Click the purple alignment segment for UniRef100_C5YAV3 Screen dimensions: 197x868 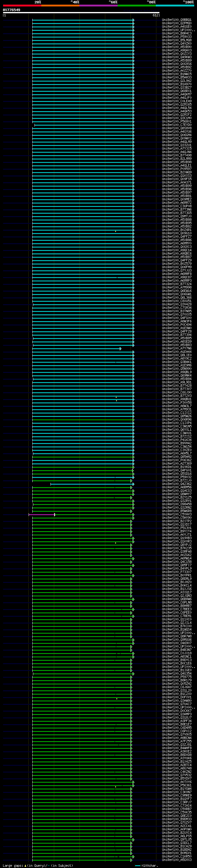click(x=42, y=515)
